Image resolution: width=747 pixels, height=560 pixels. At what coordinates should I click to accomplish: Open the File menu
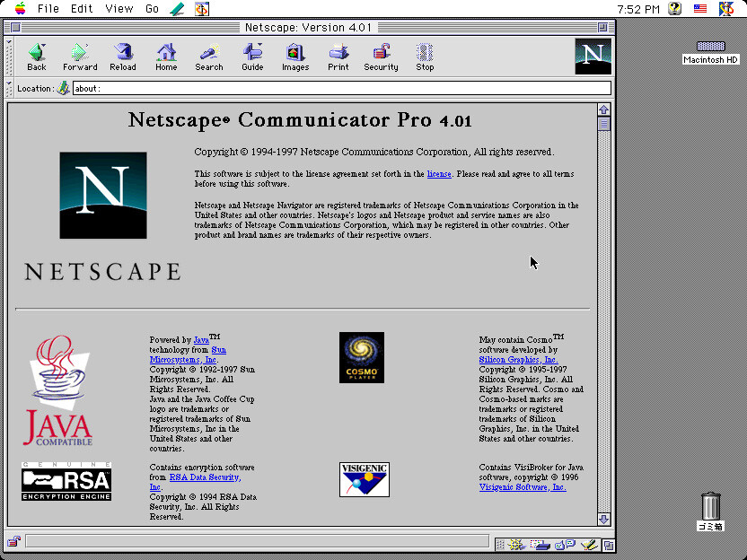pyautogui.click(x=48, y=8)
